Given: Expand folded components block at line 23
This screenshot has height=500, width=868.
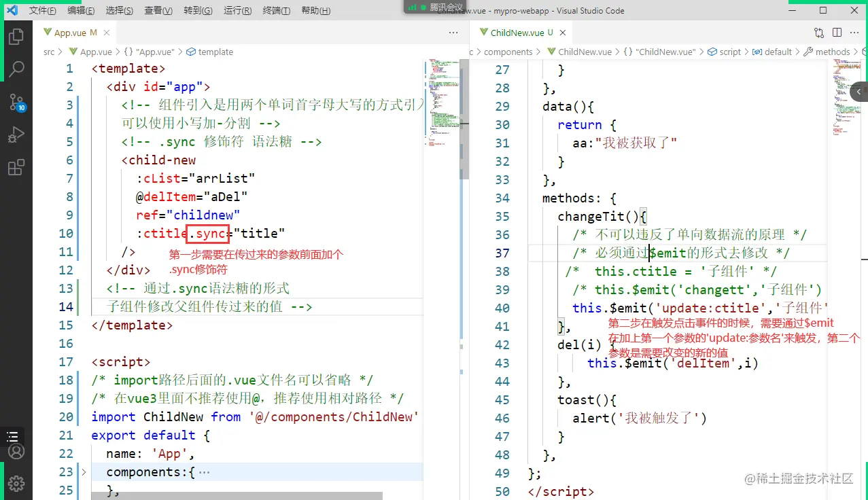Looking at the screenshot, I should [84, 471].
